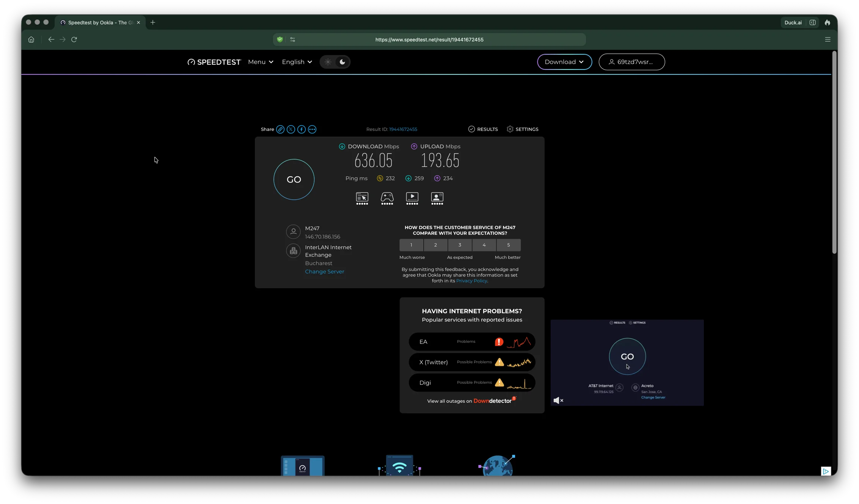Click the globe illustration thumbnail
Image resolution: width=859 pixels, height=504 pixels.
pyautogui.click(x=497, y=465)
